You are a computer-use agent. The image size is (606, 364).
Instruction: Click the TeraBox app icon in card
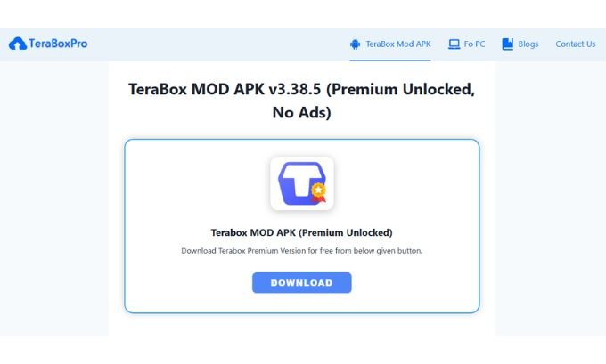301,183
